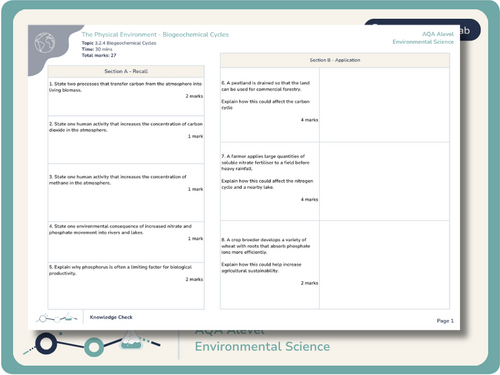500x375 pixels.
Task: Click the answer box for question 7
Action: pos(384,181)
